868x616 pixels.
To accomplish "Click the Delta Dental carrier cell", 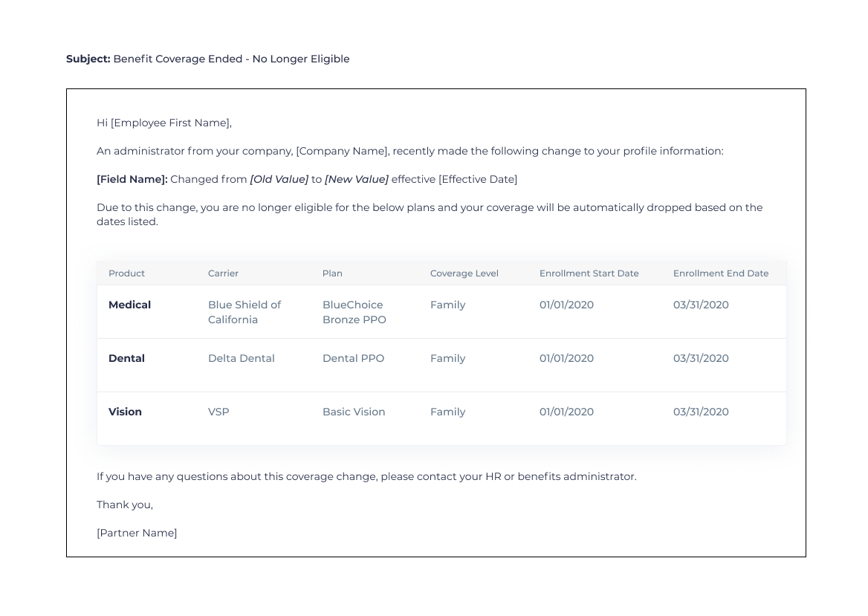I will click(x=241, y=358).
